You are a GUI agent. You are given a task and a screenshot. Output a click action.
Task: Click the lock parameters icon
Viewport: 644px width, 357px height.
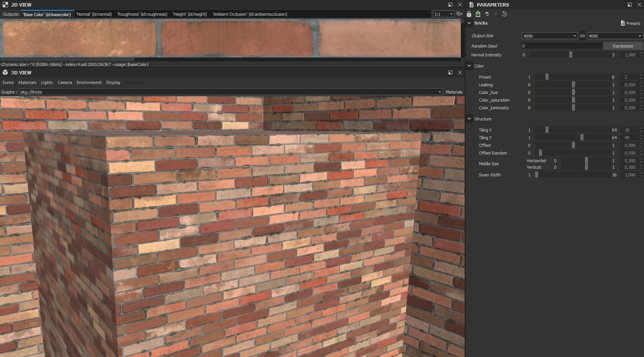click(469, 14)
